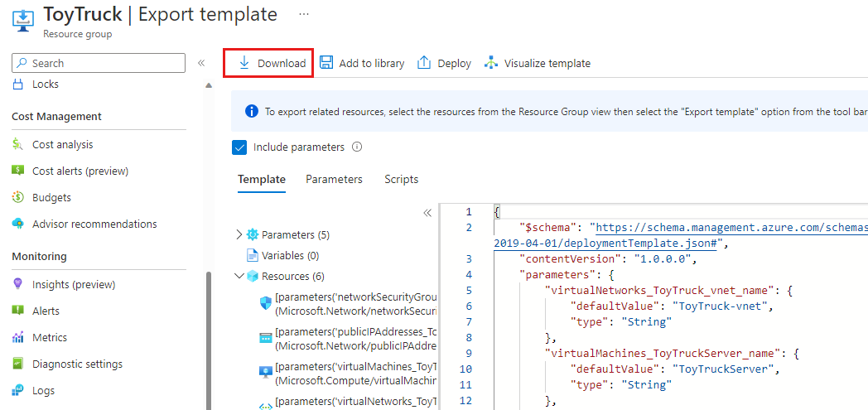The width and height of the screenshot is (868, 410).
Task: Open Logs under Monitoring
Action: click(44, 391)
